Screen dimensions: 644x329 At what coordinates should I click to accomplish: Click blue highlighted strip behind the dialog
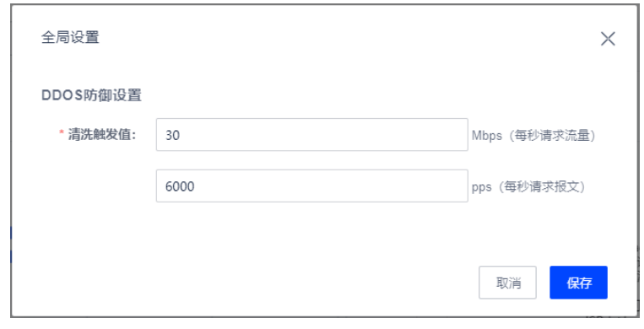[x=10, y=245]
